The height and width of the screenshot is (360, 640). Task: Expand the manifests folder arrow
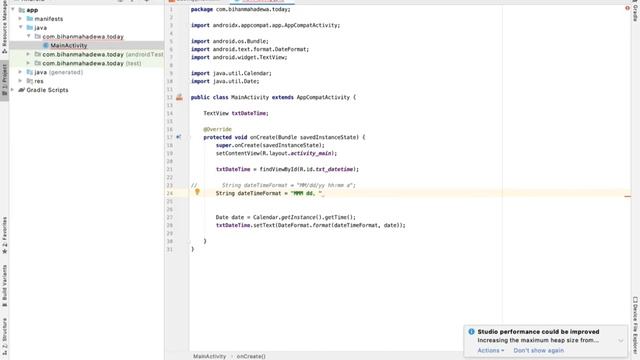pos(20,18)
